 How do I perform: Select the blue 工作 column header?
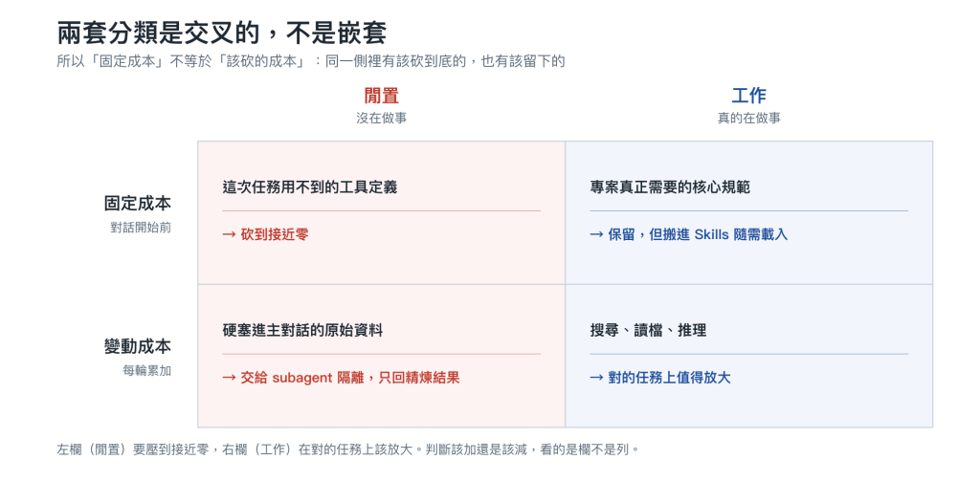(748, 96)
